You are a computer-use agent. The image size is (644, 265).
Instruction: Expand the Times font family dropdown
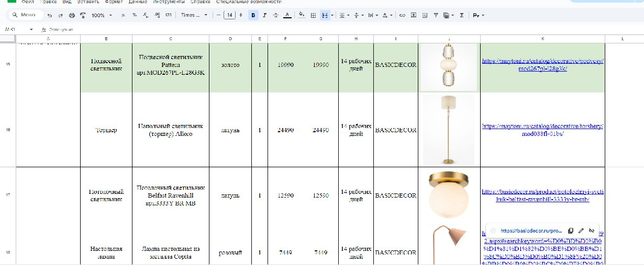click(x=194, y=16)
